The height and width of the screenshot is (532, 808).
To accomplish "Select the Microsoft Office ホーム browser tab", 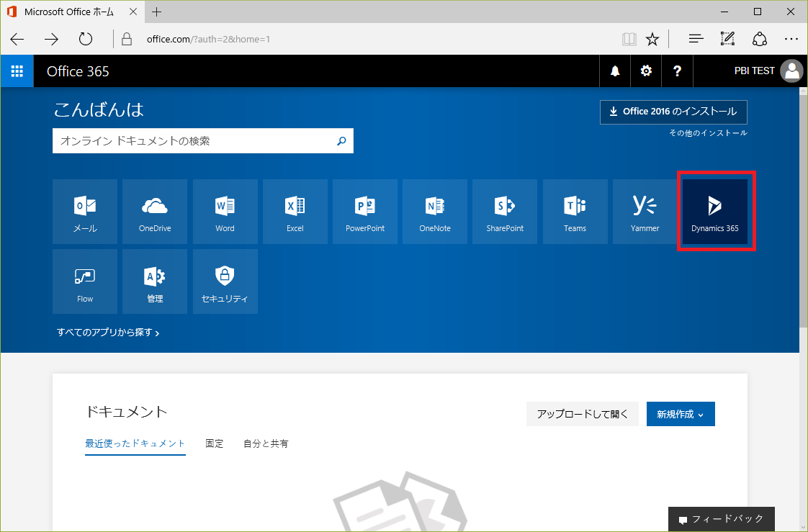I will coord(72,12).
